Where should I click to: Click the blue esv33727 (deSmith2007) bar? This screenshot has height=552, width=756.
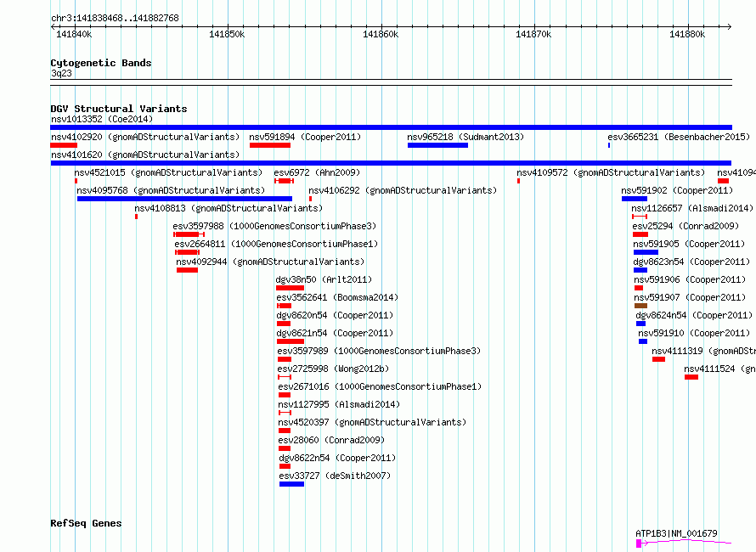pyautogui.click(x=291, y=484)
